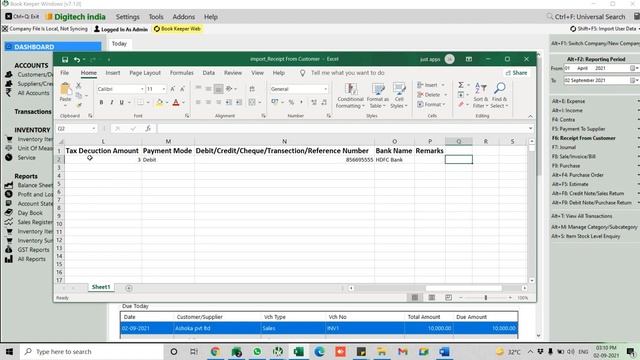Click the Insert Function fx icon

click(x=148, y=129)
